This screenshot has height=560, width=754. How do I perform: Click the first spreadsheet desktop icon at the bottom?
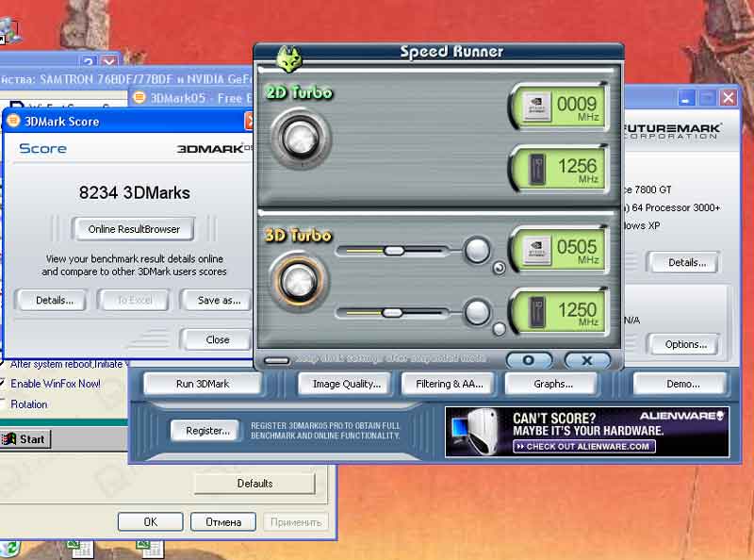point(80,549)
